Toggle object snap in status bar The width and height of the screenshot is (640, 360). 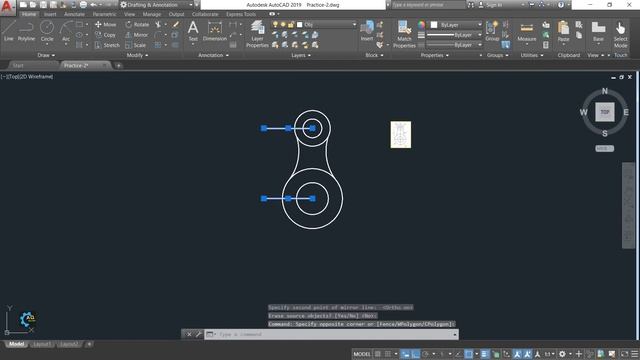tap(469, 354)
